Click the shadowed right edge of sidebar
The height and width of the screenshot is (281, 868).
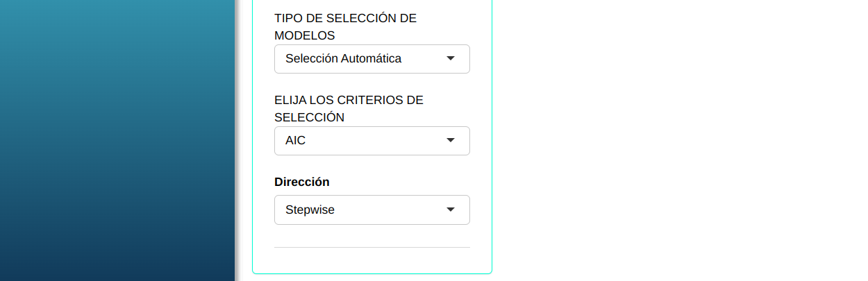(x=236, y=139)
